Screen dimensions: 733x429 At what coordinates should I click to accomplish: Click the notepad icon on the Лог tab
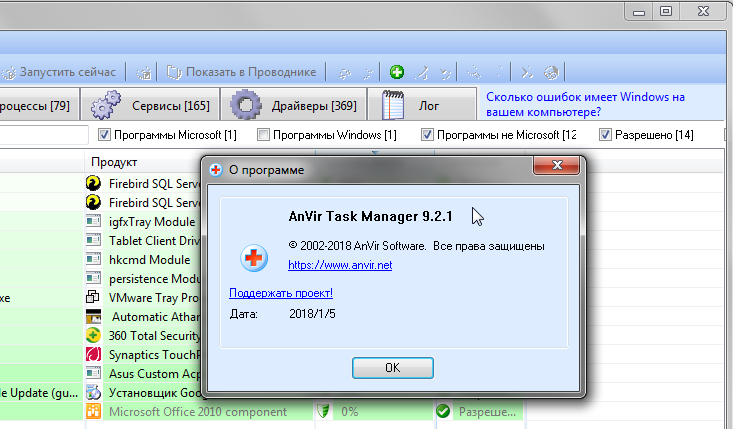coord(393,105)
